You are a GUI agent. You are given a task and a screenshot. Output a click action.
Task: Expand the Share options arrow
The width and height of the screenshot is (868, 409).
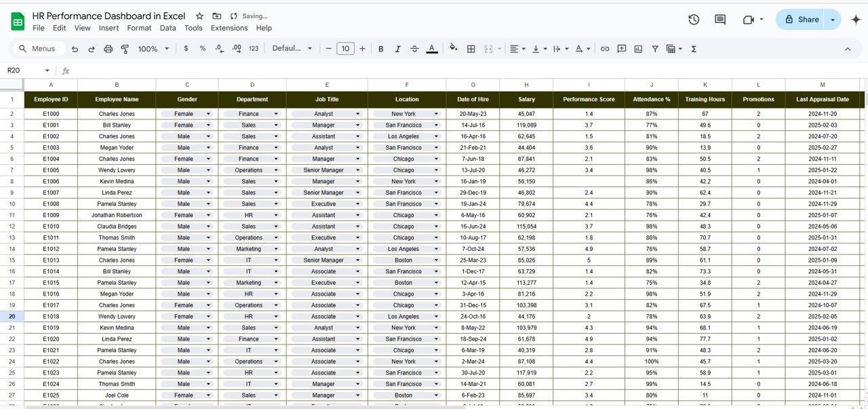(x=833, y=20)
